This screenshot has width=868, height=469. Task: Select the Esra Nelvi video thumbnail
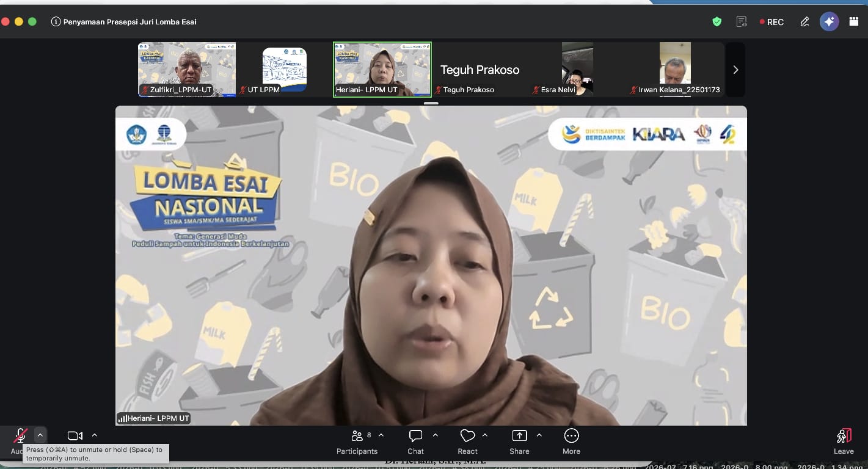click(x=578, y=69)
